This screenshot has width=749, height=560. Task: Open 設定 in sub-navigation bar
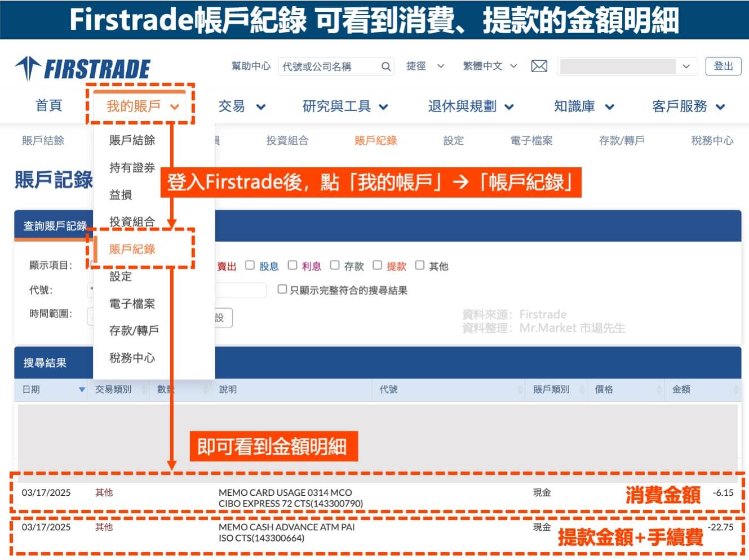coord(454,141)
